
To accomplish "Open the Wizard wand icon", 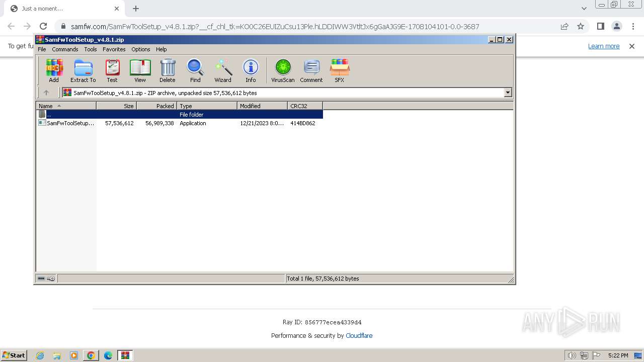I will pos(223,71).
